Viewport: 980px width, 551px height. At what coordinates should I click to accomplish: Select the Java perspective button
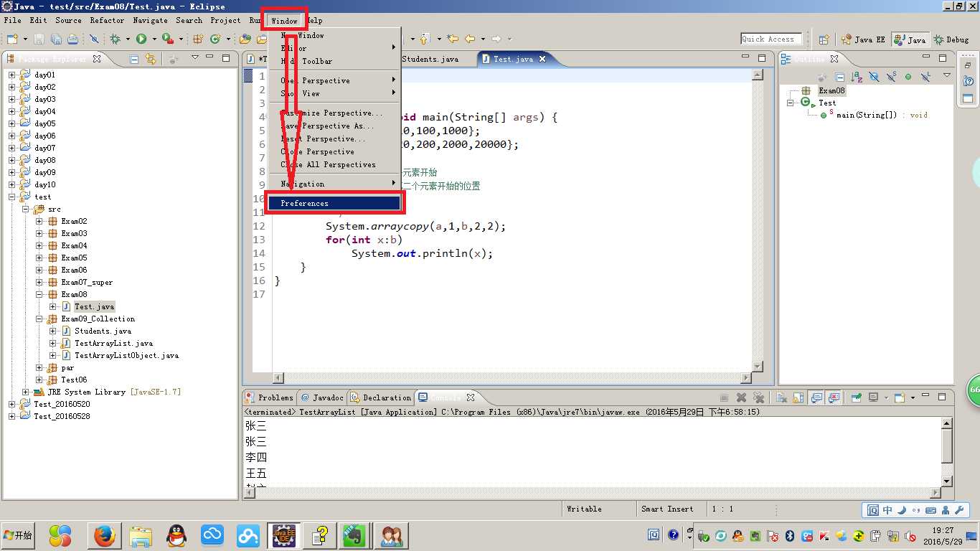(x=910, y=39)
